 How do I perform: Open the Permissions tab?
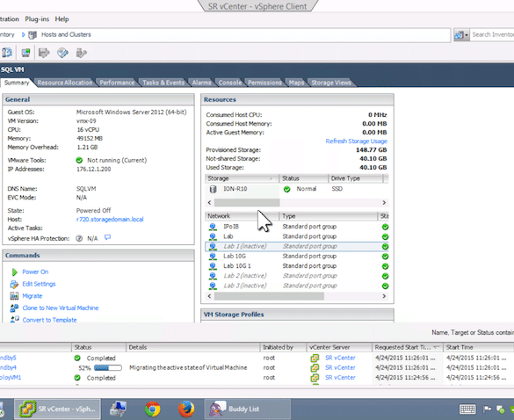click(x=264, y=83)
